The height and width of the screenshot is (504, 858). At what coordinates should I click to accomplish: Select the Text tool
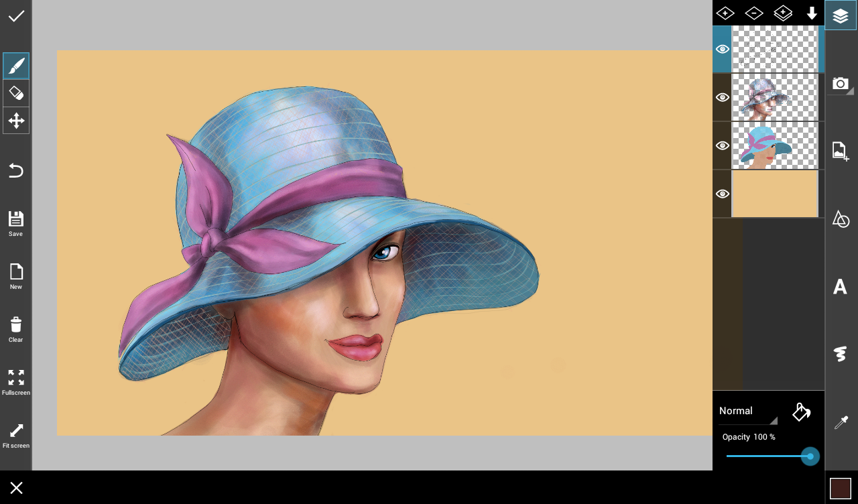point(840,287)
